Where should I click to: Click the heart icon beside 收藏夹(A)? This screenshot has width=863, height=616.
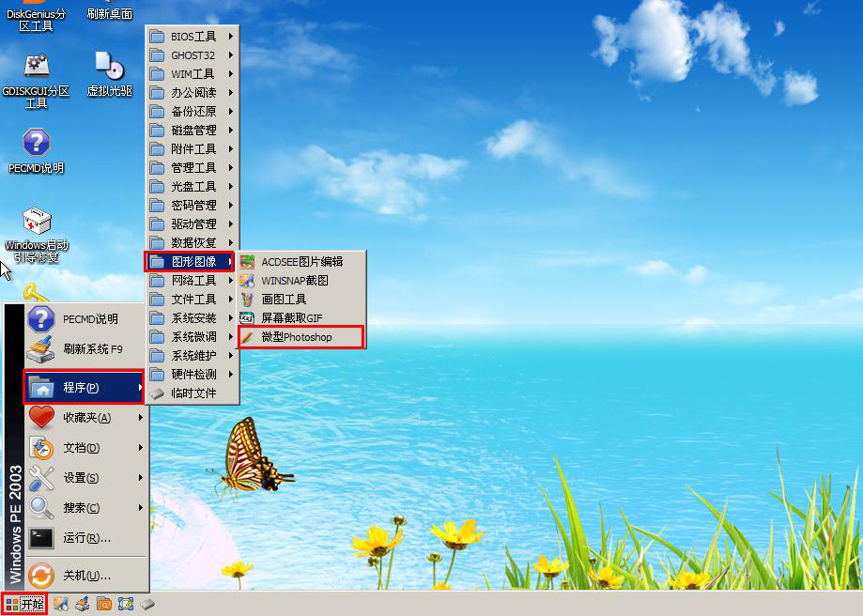tap(41, 417)
